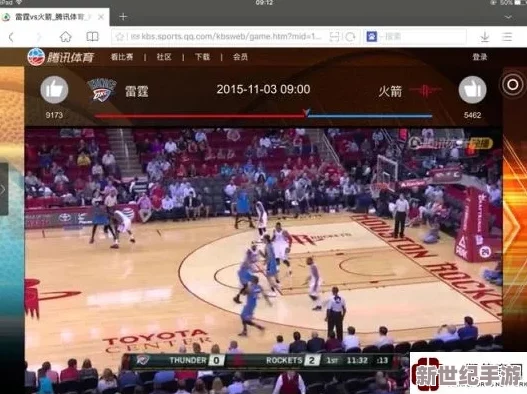The height and width of the screenshot is (394, 527).
Task: Open the 腾讯体育 logo homepage
Action: pos(61,57)
